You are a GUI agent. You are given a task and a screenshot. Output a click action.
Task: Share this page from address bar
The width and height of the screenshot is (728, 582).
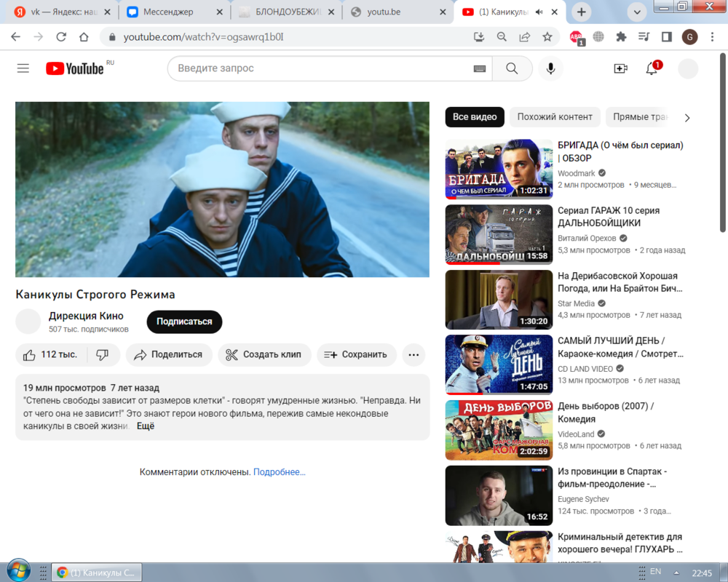click(x=525, y=37)
